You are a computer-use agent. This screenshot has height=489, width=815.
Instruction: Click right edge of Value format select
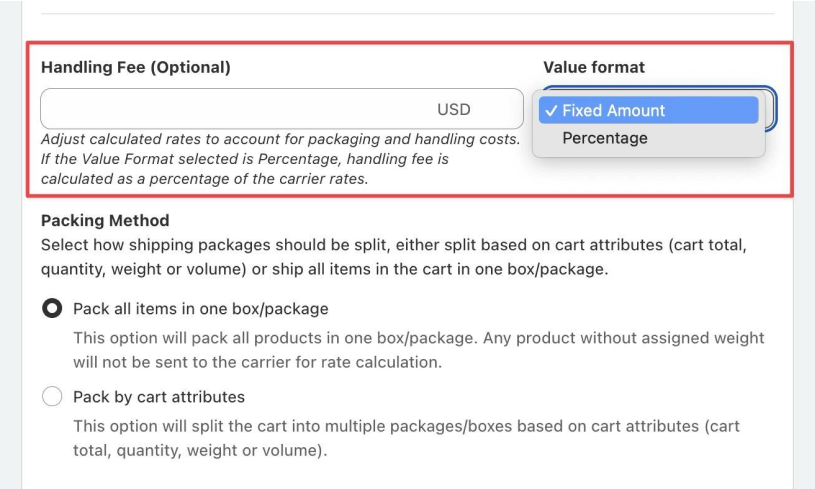click(771, 108)
